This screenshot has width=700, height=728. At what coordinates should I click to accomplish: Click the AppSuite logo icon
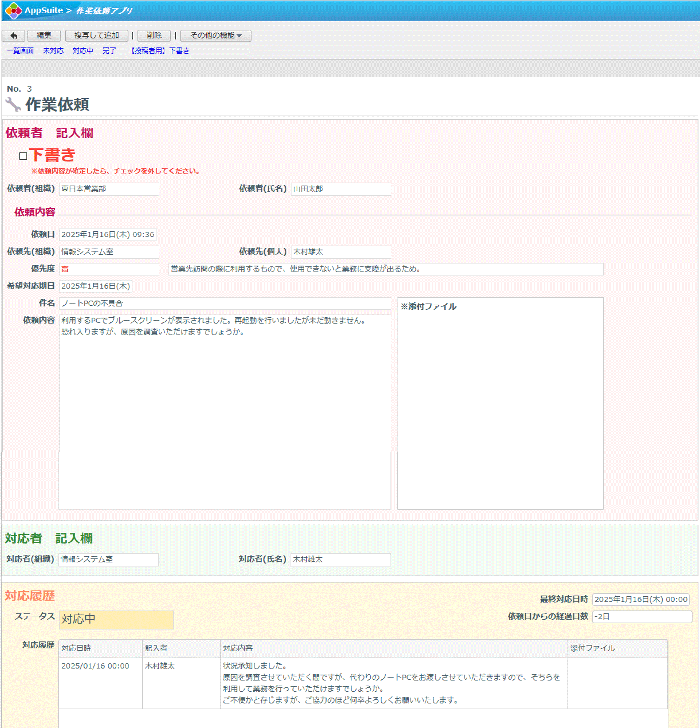point(13,10)
